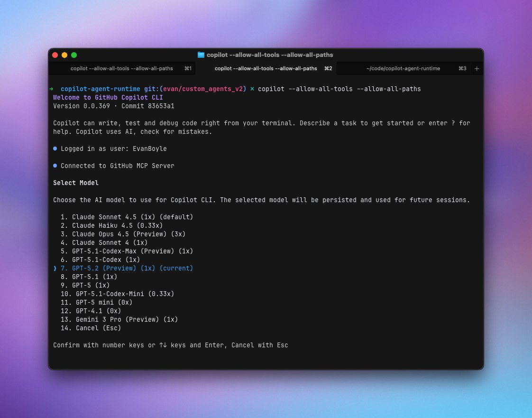Screen dimensions: 532x418
Task: Select Gemini 3 Pro (Preview) model
Action: [119, 319]
